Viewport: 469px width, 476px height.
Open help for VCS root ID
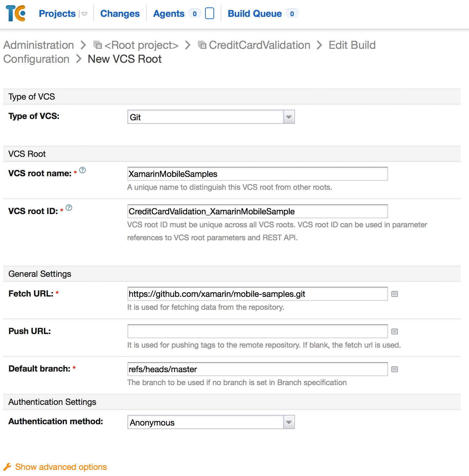[69, 208]
